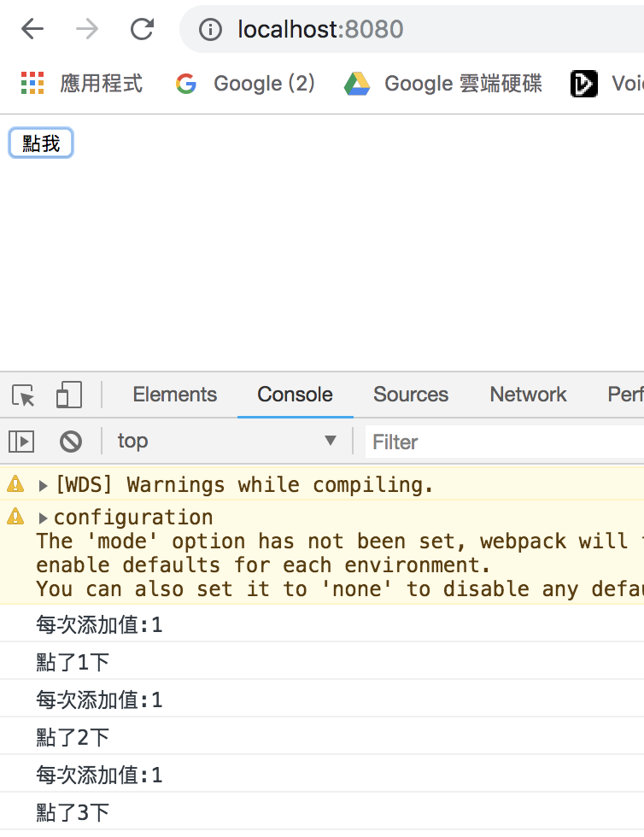
Task: Select the 點了1下 console log line
Action: 322,661
